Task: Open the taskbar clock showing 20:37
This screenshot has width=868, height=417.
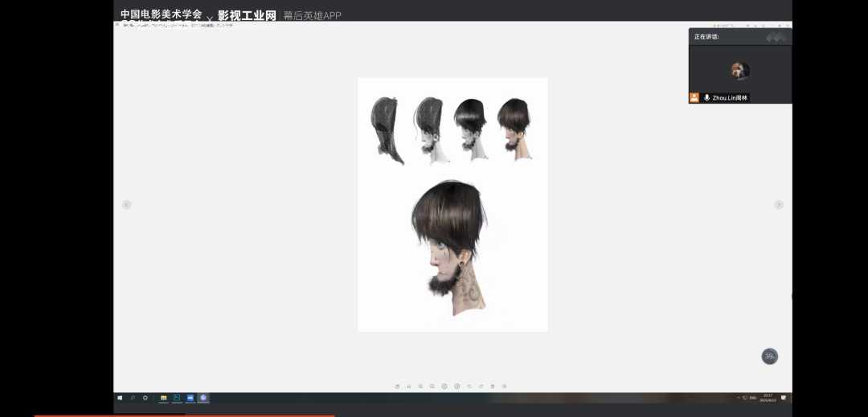Action: click(x=768, y=398)
